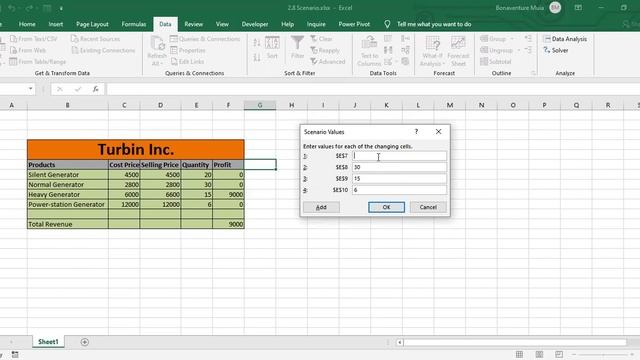
Task: Click the $E$10 value field
Action: click(x=399, y=190)
